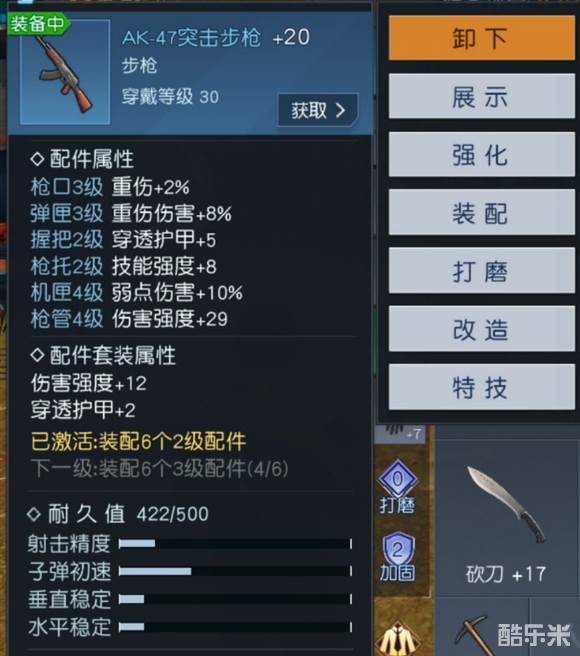This screenshot has height=656, width=580.
Task: Open the 特技 special skill option
Action: click(x=481, y=387)
